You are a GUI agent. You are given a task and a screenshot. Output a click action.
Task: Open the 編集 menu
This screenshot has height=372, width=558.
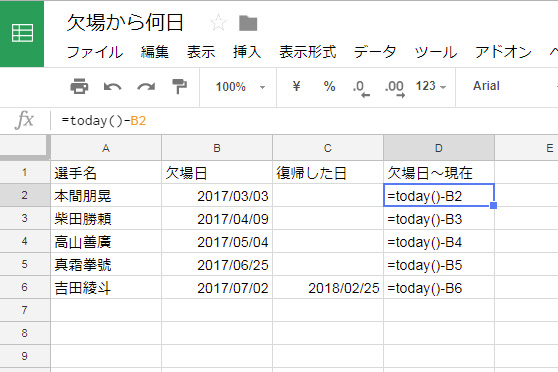(155, 52)
